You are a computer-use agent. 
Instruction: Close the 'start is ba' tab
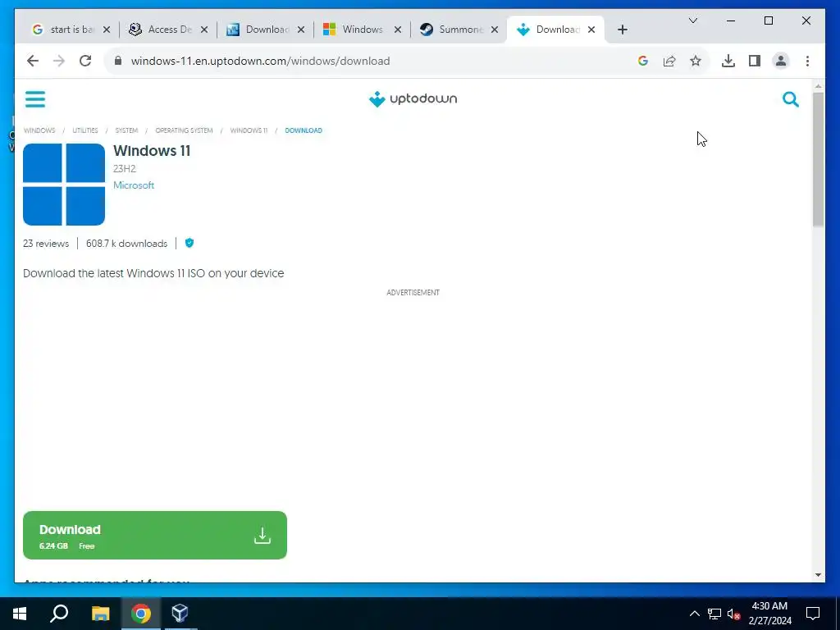tap(107, 30)
